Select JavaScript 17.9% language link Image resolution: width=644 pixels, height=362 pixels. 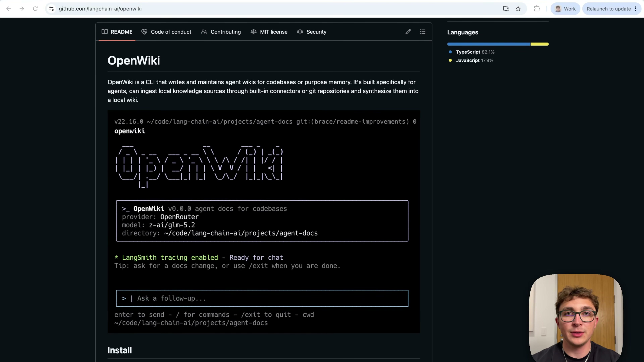tap(475, 61)
